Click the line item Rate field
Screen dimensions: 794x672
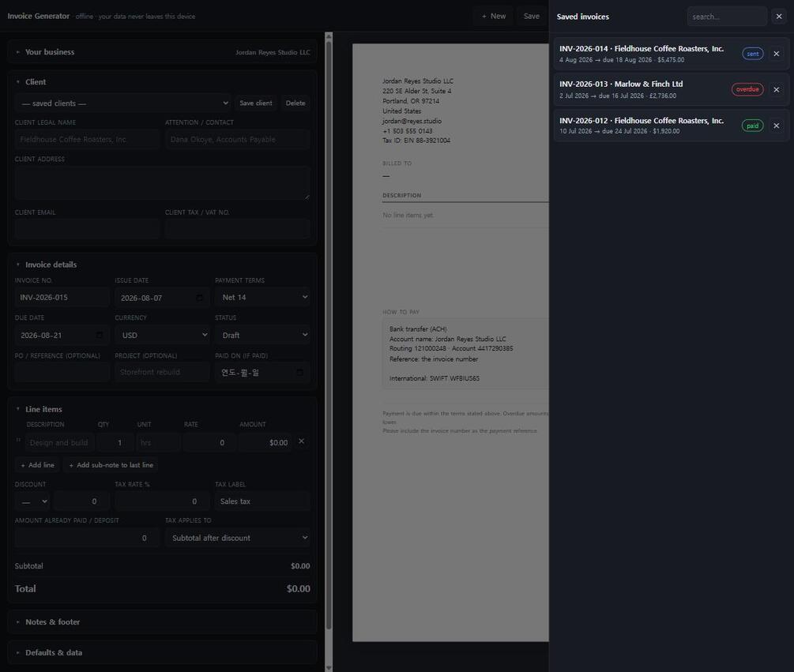click(209, 442)
